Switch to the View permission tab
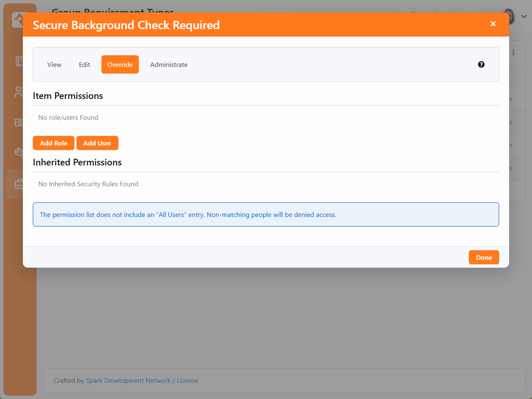532x399 pixels. point(54,65)
